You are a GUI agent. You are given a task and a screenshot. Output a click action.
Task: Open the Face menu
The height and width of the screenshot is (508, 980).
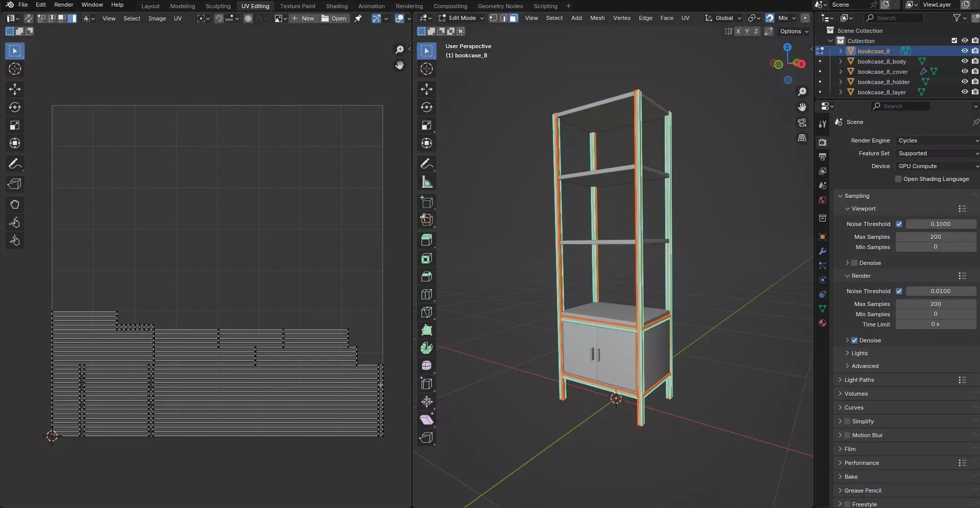pyautogui.click(x=667, y=18)
